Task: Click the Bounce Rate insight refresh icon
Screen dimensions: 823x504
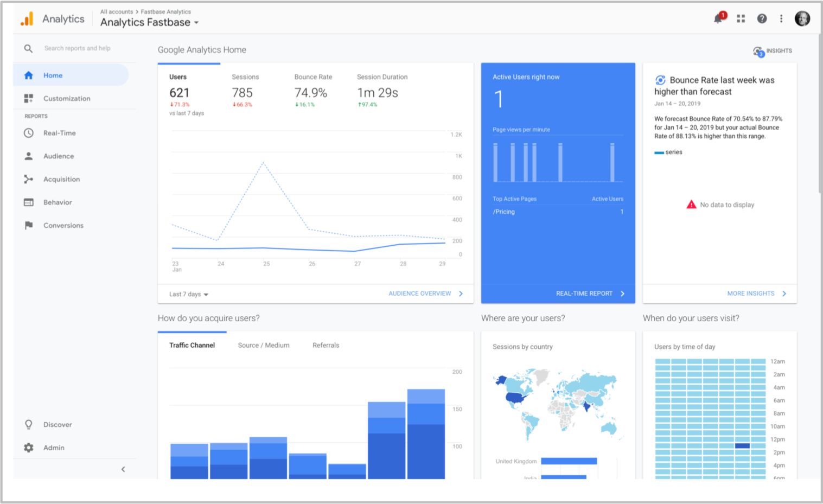Action: pos(660,80)
